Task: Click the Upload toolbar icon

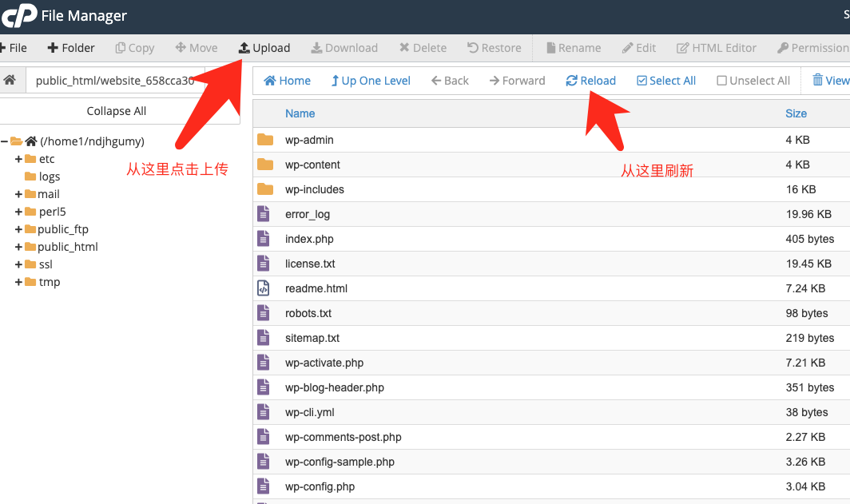Action: pos(244,48)
